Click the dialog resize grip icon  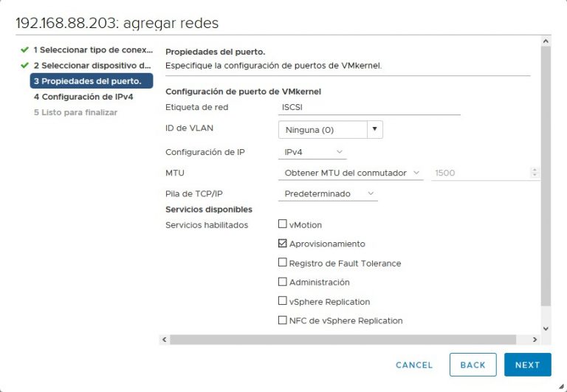[560, 387]
